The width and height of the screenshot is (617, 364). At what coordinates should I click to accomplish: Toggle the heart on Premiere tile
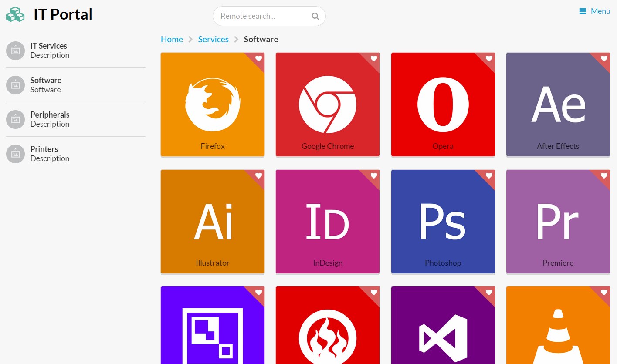click(x=604, y=175)
